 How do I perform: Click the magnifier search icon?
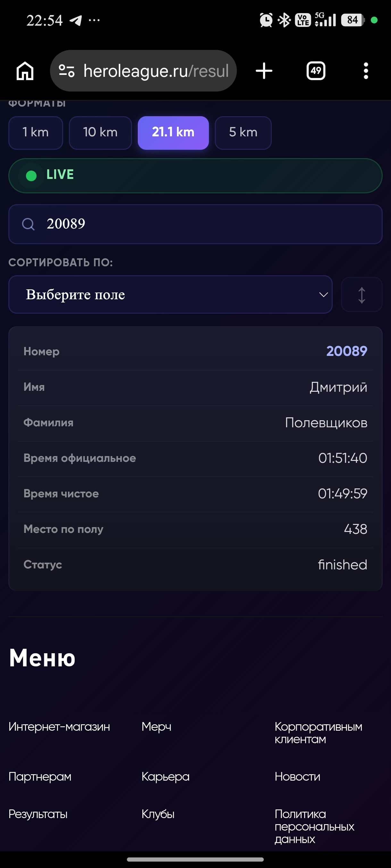click(x=28, y=224)
